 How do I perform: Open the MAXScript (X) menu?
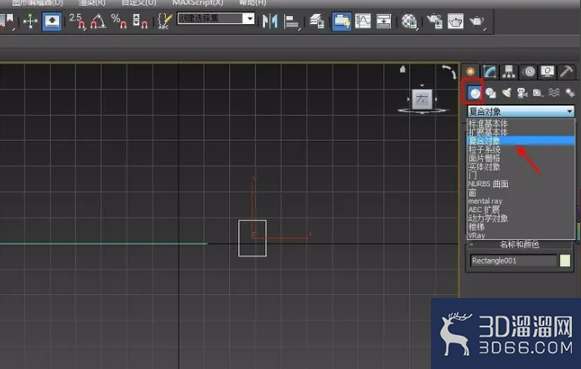tap(198, 3)
